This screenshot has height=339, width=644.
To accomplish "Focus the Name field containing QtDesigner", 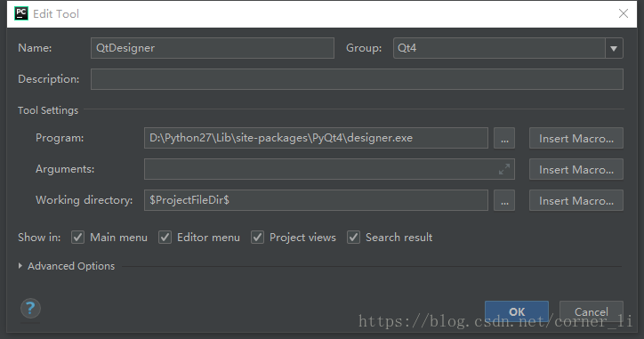I will tap(213, 48).
